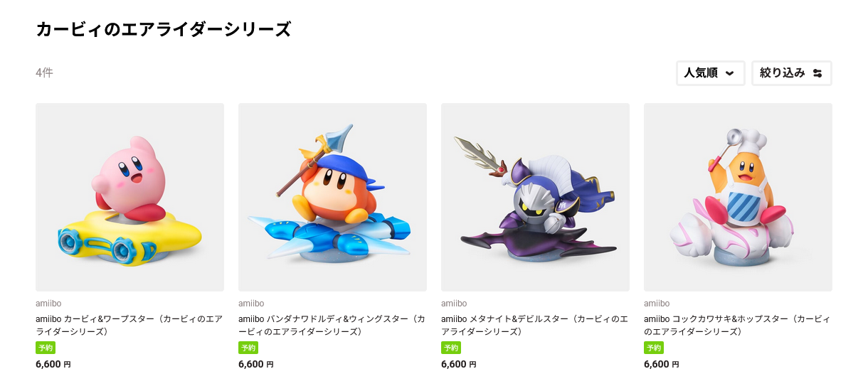
Task: Open the Meta Knight & Devil Star image
Action: (535, 197)
